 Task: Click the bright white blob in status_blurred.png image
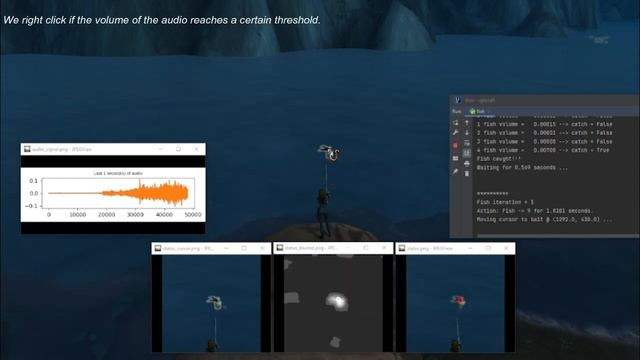pyautogui.click(x=337, y=302)
